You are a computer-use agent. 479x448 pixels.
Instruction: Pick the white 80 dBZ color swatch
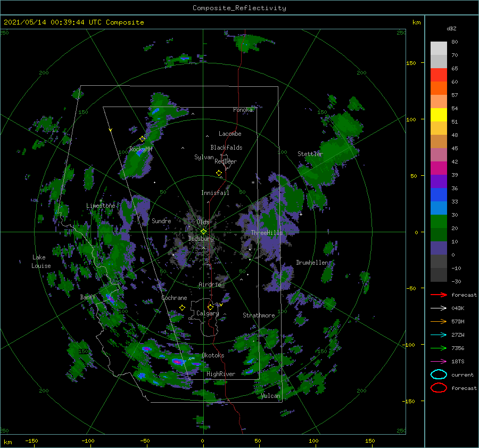(x=439, y=48)
